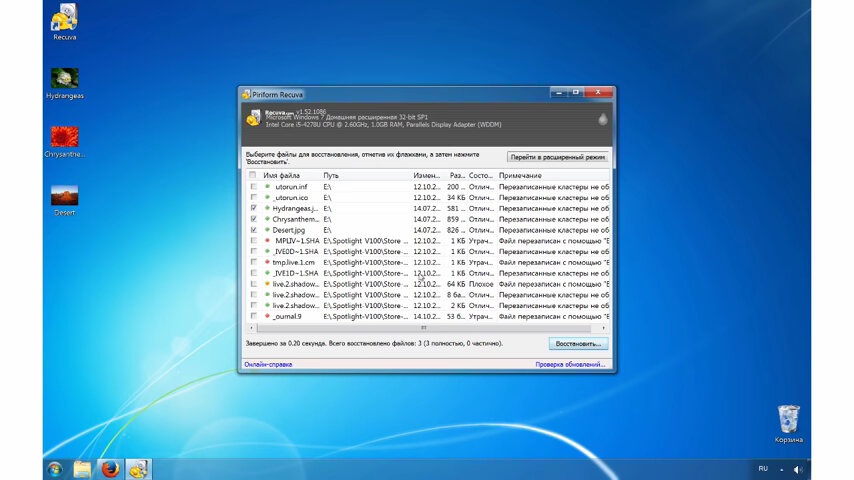
Task: Click the horizontal scrollbar thumb in file list
Action: 423,328
